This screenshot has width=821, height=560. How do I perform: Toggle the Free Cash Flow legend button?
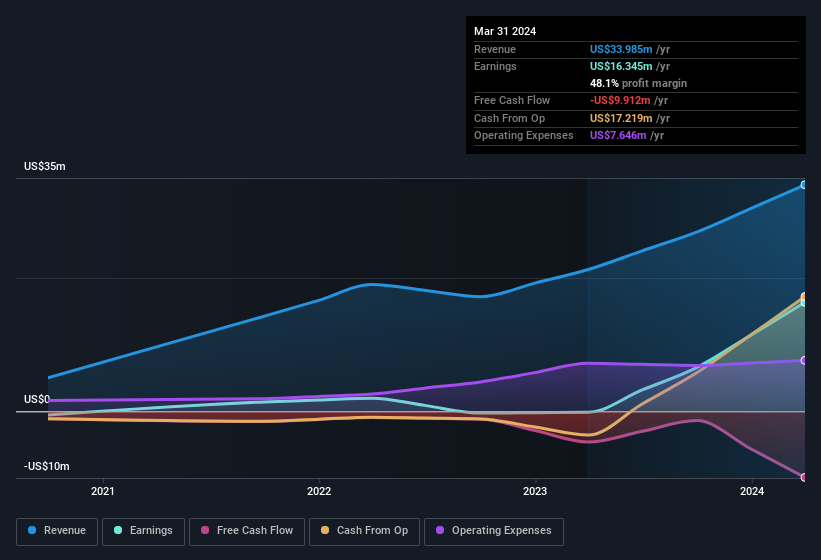pos(247,531)
